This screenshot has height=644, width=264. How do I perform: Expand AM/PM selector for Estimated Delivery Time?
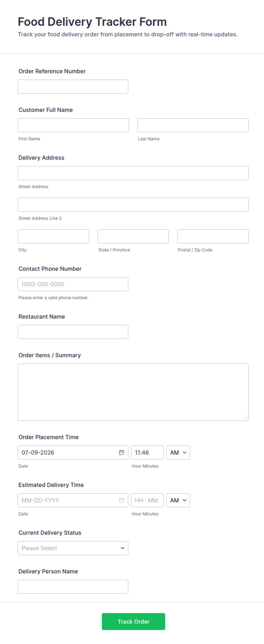pyautogui.click(x=178, y=500)
